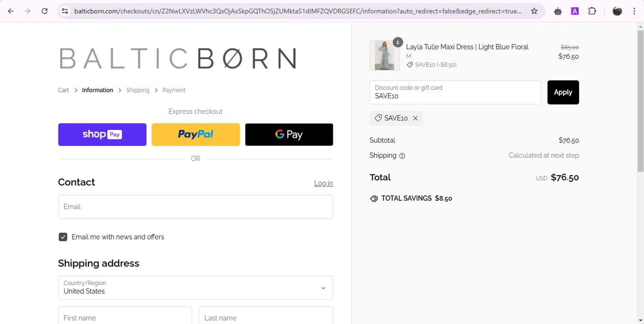The width and height of the screenshot is (644, 324).
Task: Open the browser profile avatar
Action: 617,11
